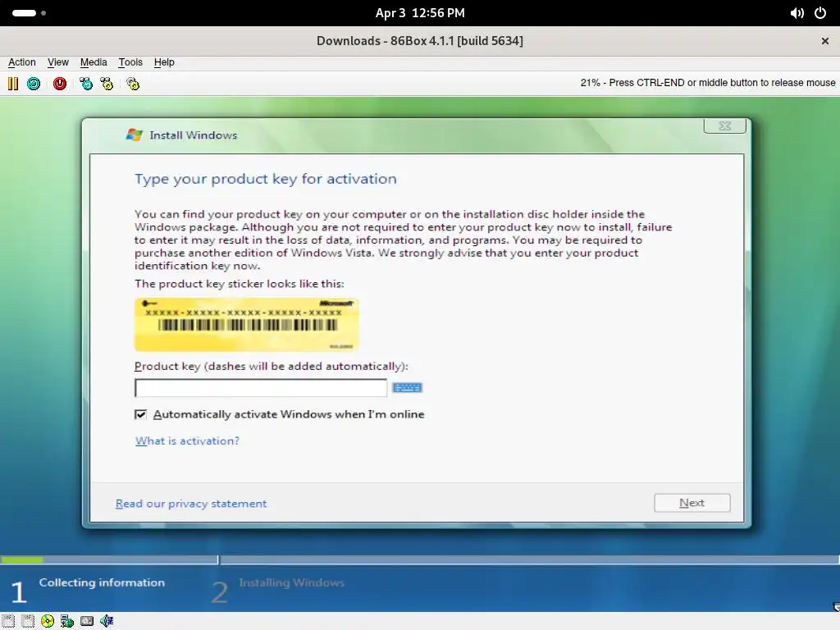This screenshot has height=630, width=840.
Task: Click the Windows flag logo in Install Windows
Action: [134, 135]
